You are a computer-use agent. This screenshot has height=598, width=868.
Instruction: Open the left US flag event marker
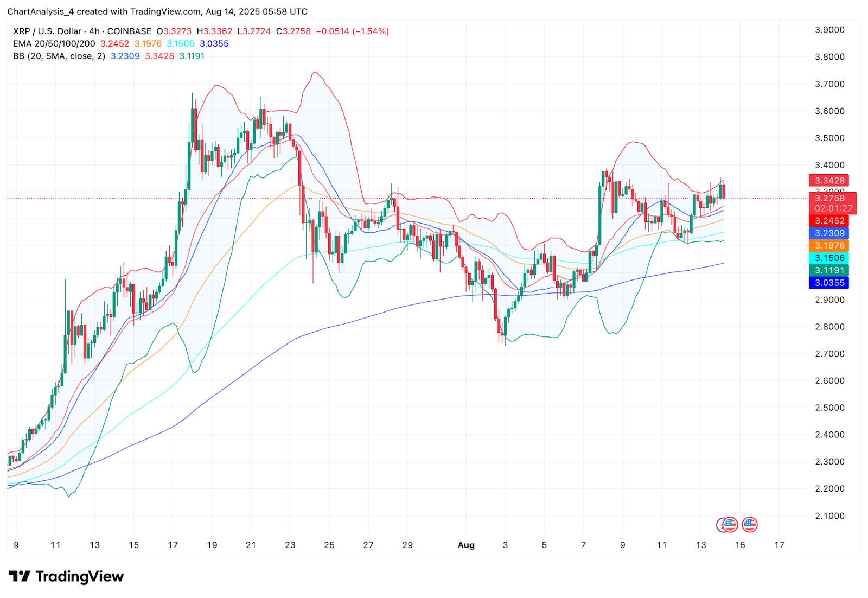tap(730, 525)
